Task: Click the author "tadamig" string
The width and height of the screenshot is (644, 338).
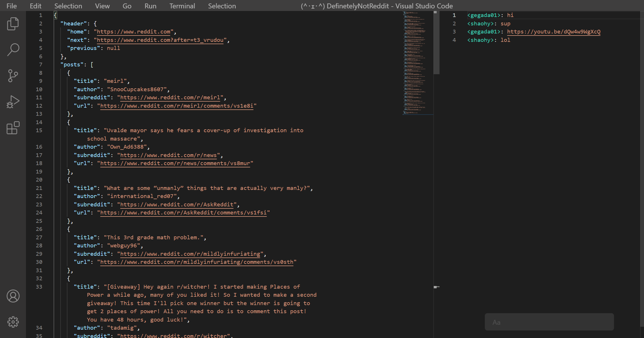Action: (122, 328)
